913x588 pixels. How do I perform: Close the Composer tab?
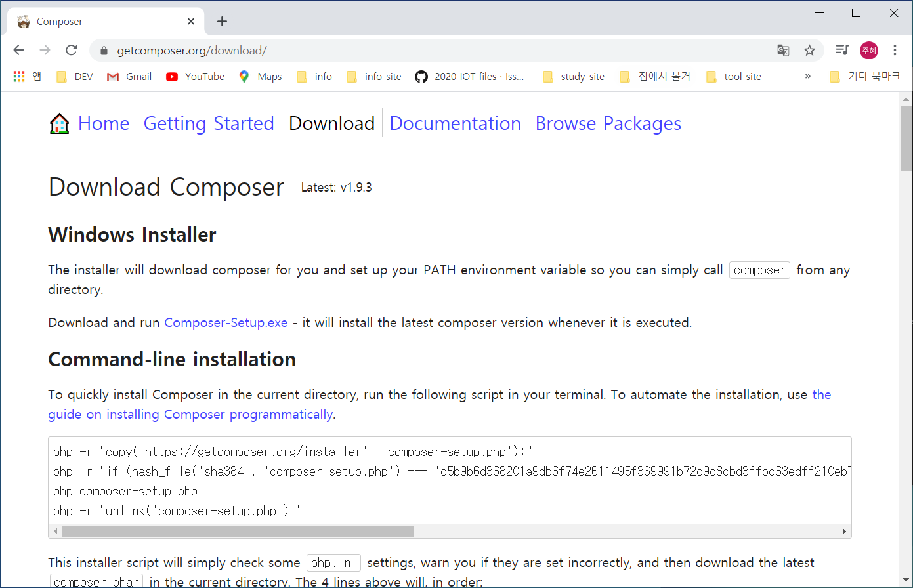[191, 21]
